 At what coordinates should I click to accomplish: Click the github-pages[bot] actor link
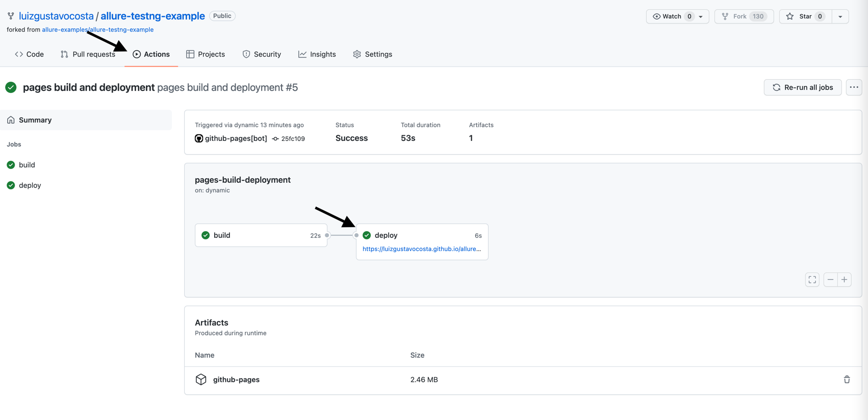pyautogui.click(x=236, y=138)
